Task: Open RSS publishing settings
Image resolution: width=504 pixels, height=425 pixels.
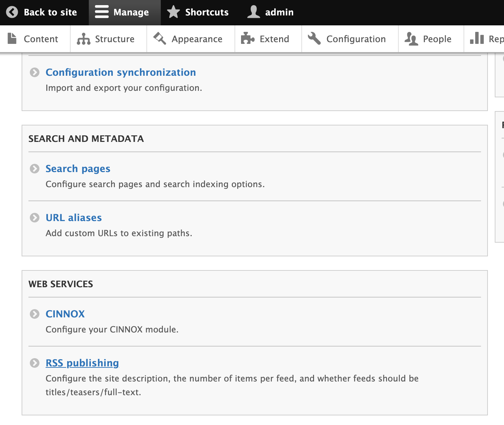Action: (82, 363)
